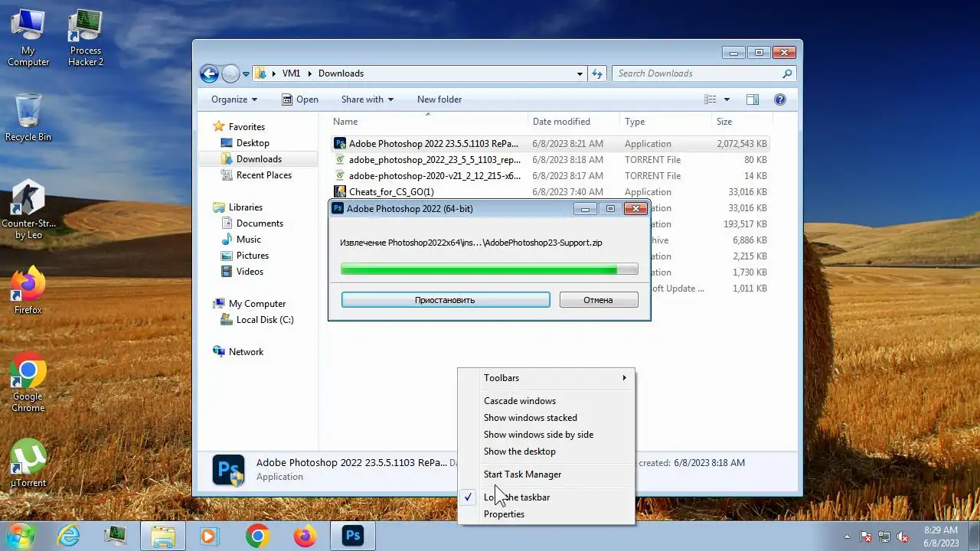Screen dimensions: 980x551
Task: Open Local Disk (C:) in navigation pane
Action: (265, 320)
